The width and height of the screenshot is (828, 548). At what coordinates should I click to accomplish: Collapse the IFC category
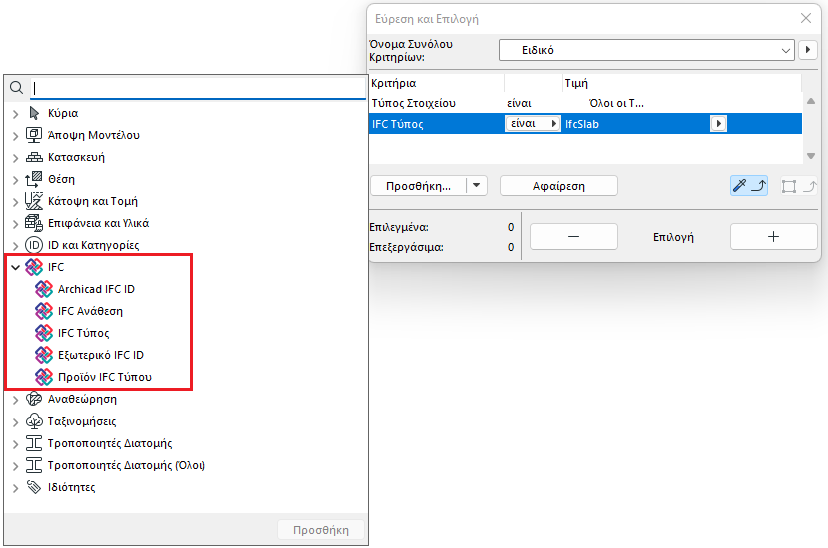15,268
